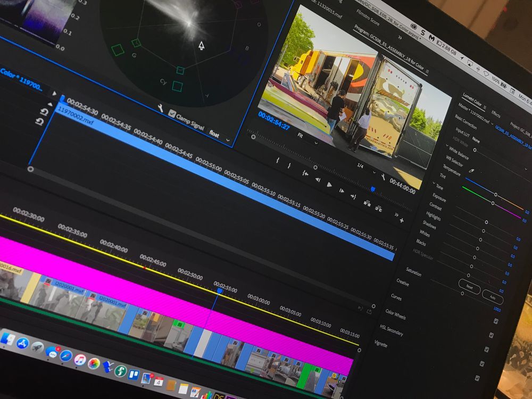Open the 1/4 playback resolution dropdown
Screen dimensions: 532x399
367,169
